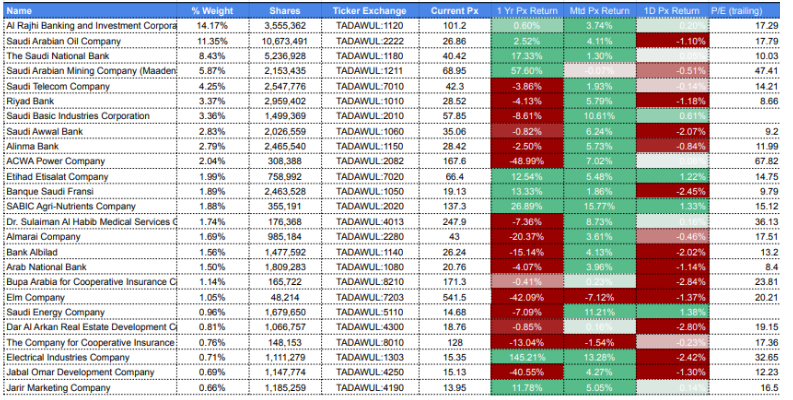Click the 1D Px Return header

(672, 11)
